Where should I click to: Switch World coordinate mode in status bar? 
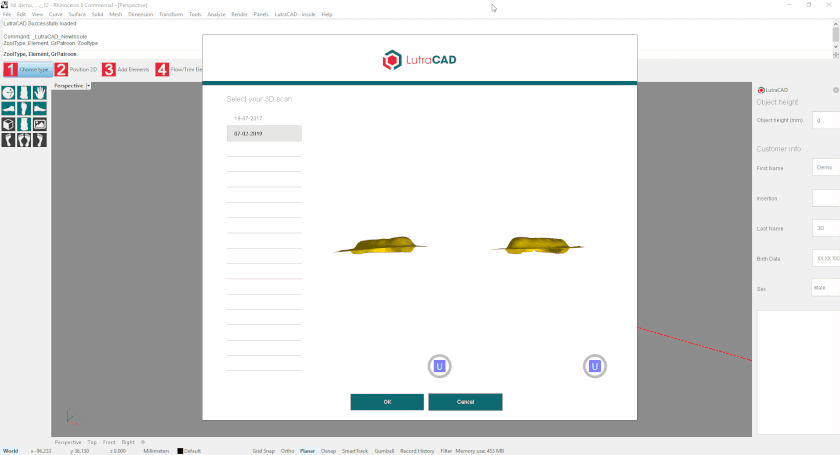pos(11,451)
